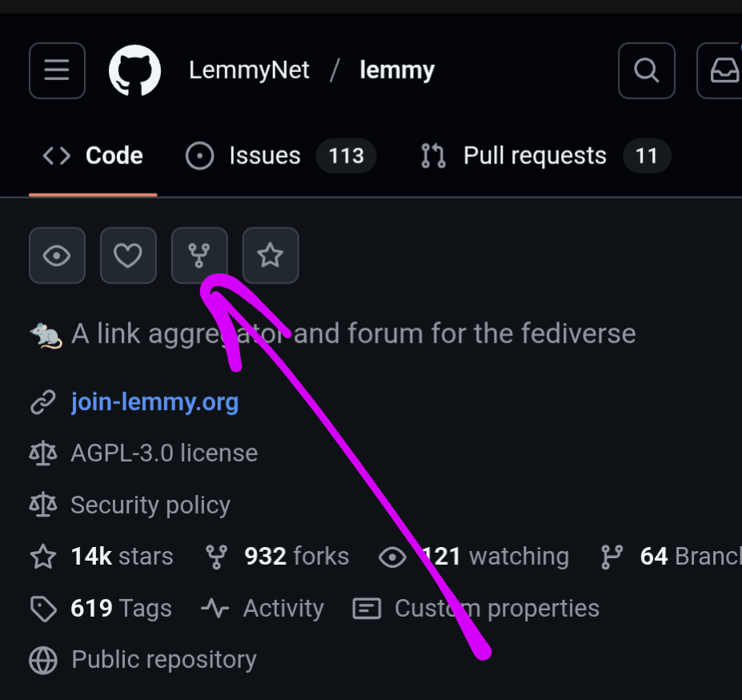This screenshot has width=742, height=700.
Task: Click the lemmy repository name link
Action: (397, 70)
